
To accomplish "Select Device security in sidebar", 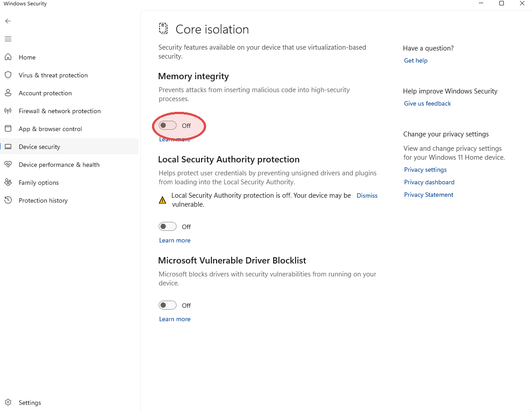I will coord(69,147).
